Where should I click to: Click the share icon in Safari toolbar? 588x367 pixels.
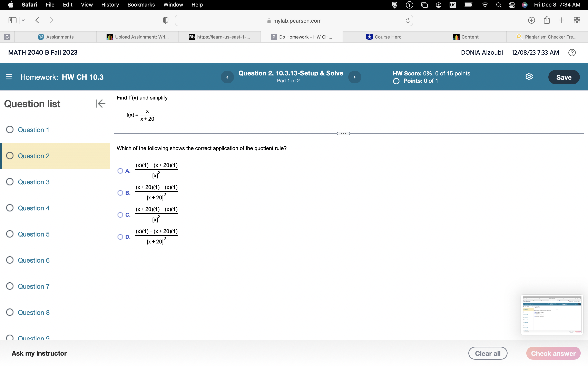click(547, 20)
